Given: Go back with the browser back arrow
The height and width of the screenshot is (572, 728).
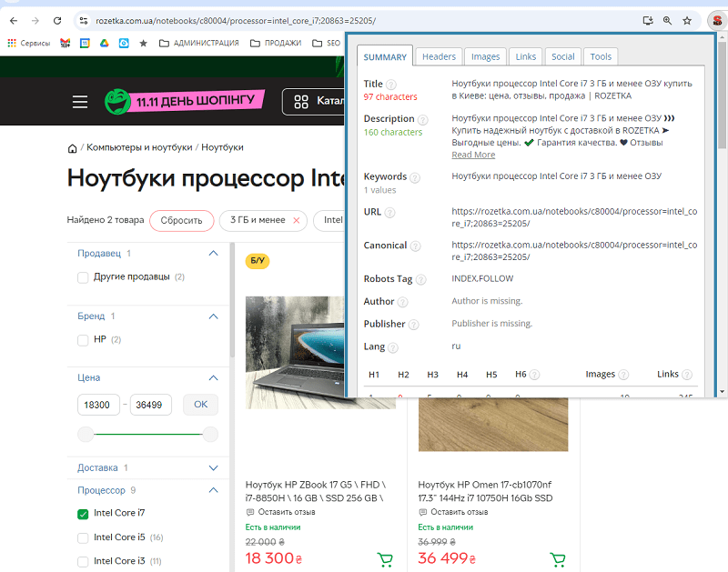Looking at the screenshot, I should pos(14,20).
